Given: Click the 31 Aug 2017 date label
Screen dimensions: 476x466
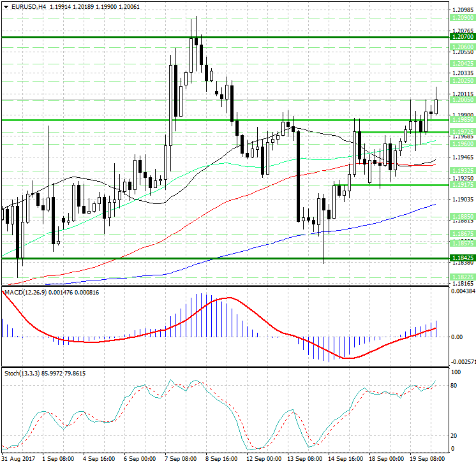Looking at the screenshot, I should [19, 459].
